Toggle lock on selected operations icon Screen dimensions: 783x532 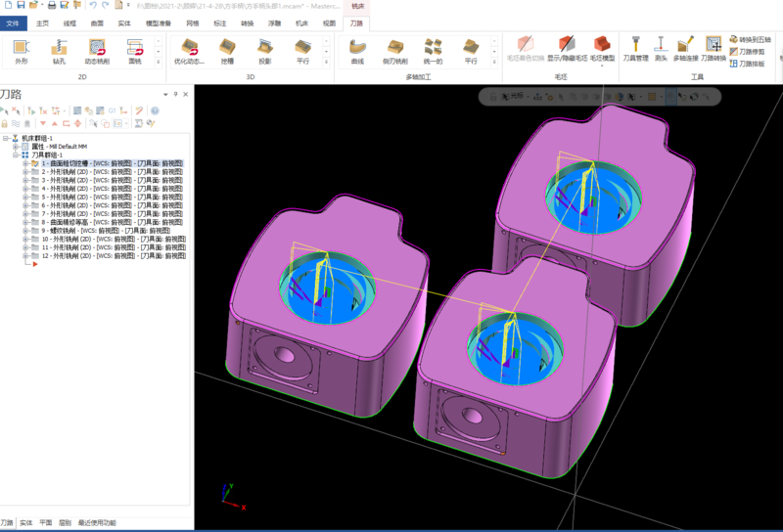click(x=5, y=123)
